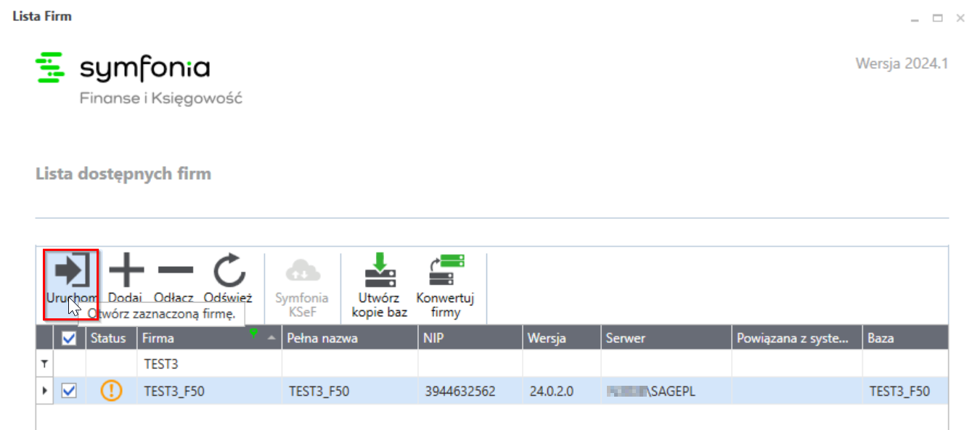Launch the selected company with Uruchom

tap(71, 284)
